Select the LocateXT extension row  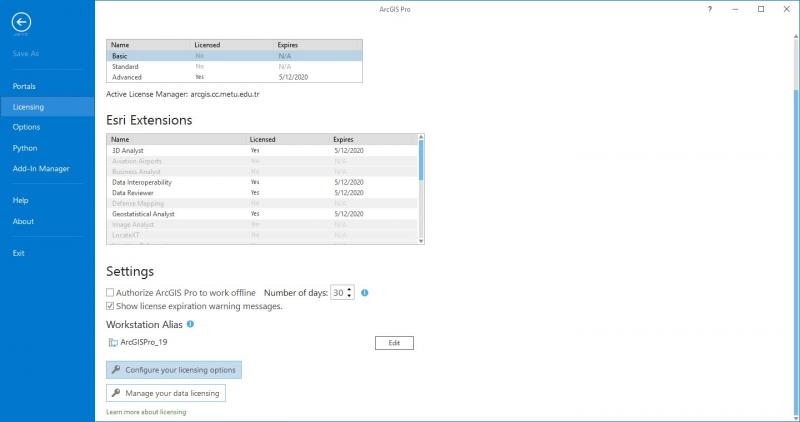click(262, 235)
